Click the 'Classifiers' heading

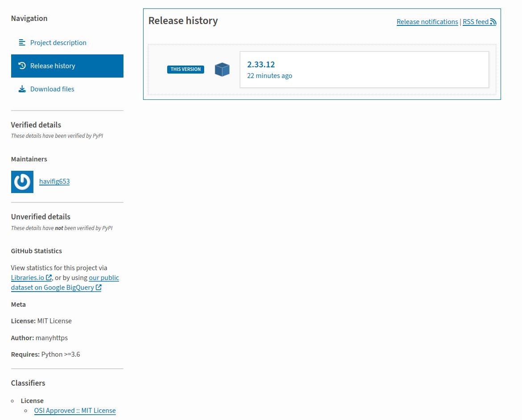pyautogui.click(x=28, y=383)
